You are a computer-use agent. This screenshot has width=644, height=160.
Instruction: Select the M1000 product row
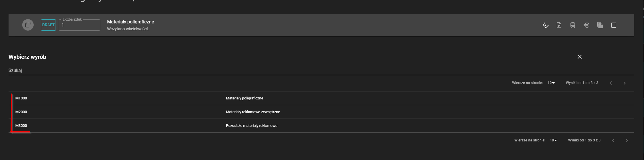(21, 98)
